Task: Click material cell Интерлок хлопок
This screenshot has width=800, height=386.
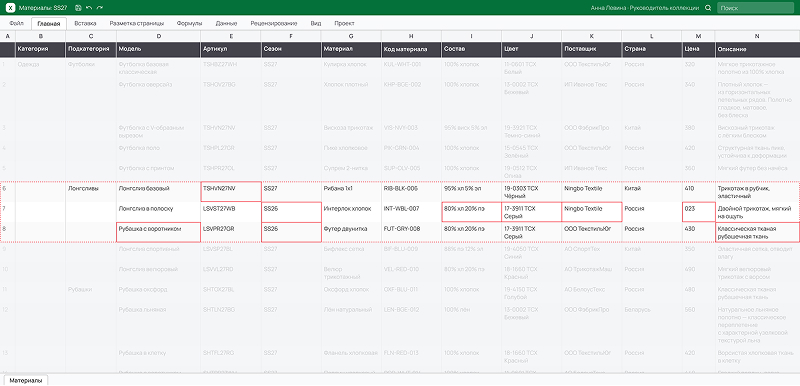Action: tap(351, 212)
